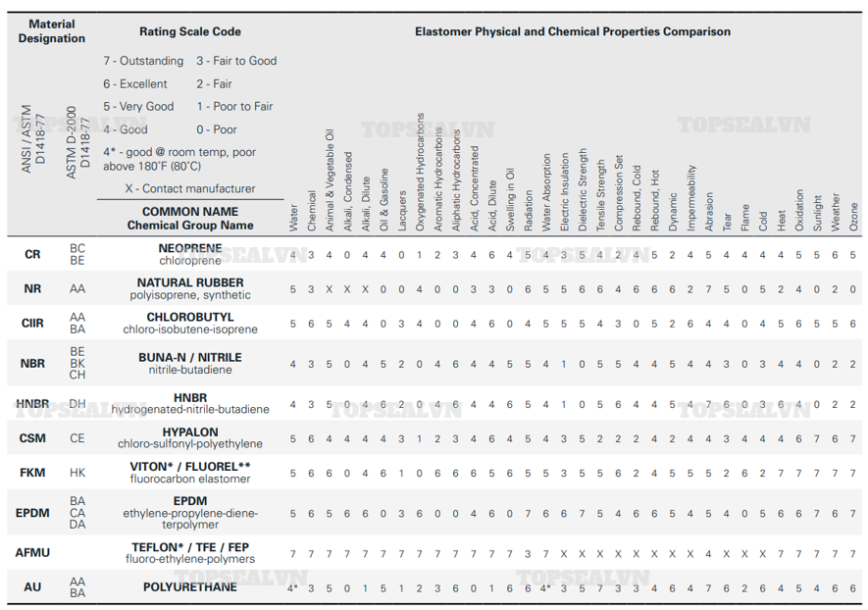Viewport: 868px width, 610px height.
Task: Click the Flame column header
Action: [745, 218]
